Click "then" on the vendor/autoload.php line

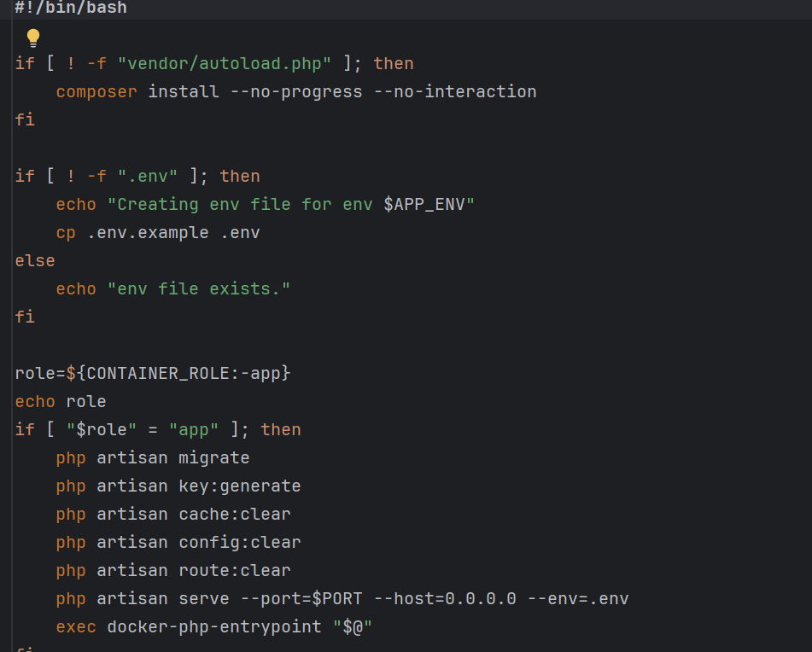[394, 64]
